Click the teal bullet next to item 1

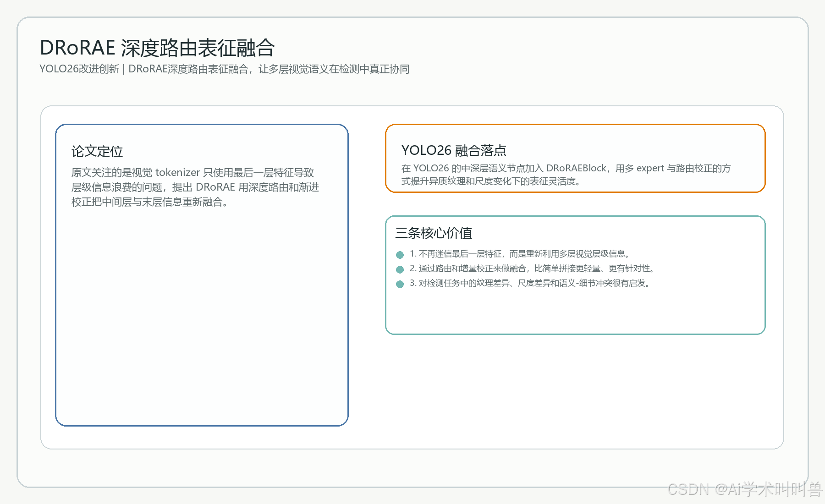400,255
